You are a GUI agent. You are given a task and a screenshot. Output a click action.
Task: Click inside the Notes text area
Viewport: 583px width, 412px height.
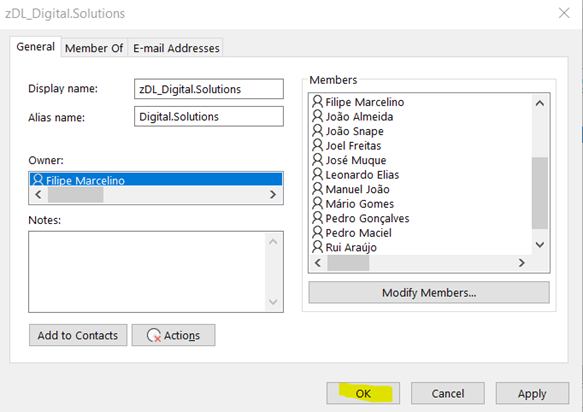(147, 271)
